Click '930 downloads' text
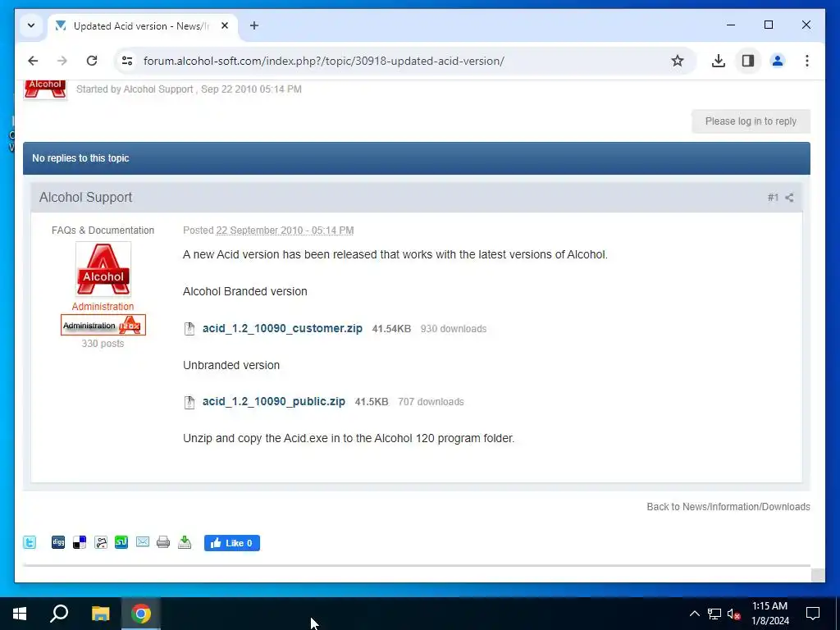This screenshot has height=630, width=840. point(453,329)
